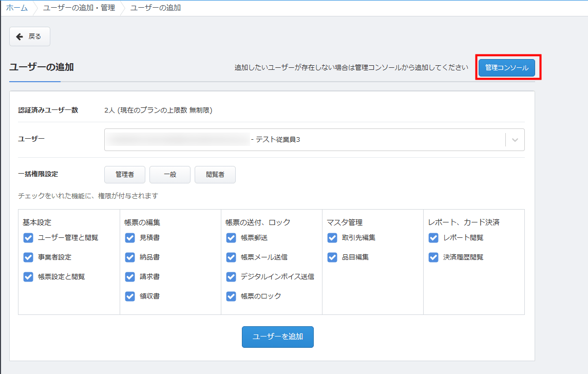Toggle デジタルインボイス送信 checkbox
Image resolution: width=588 pixels, height=374 pixels.
tap(231, 277)
